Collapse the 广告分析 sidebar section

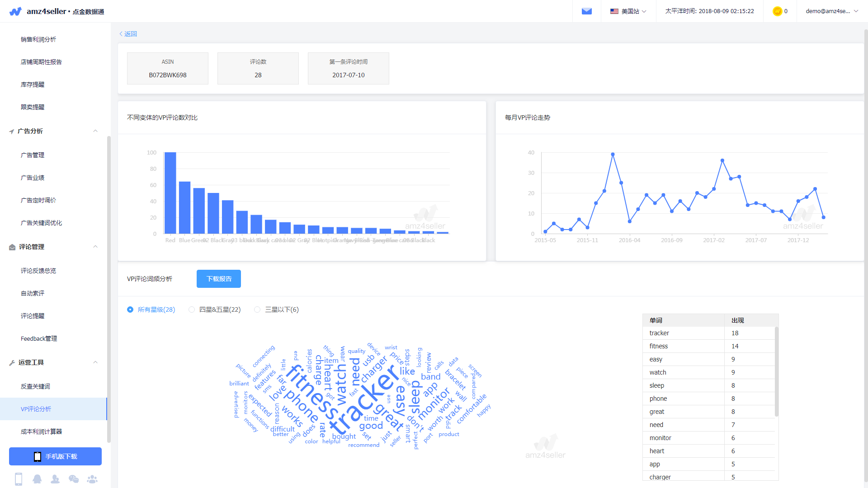pos(95,131)
